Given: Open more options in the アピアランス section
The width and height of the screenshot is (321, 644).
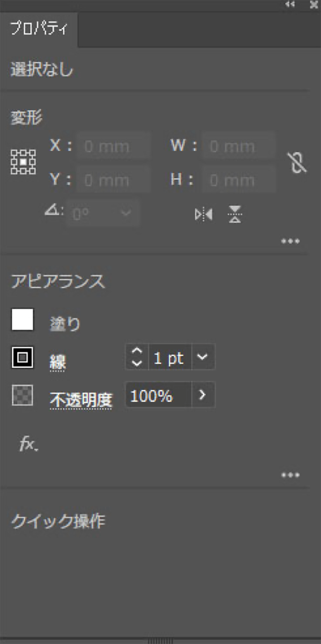Looking at the screenshot, I should point(290,475).
